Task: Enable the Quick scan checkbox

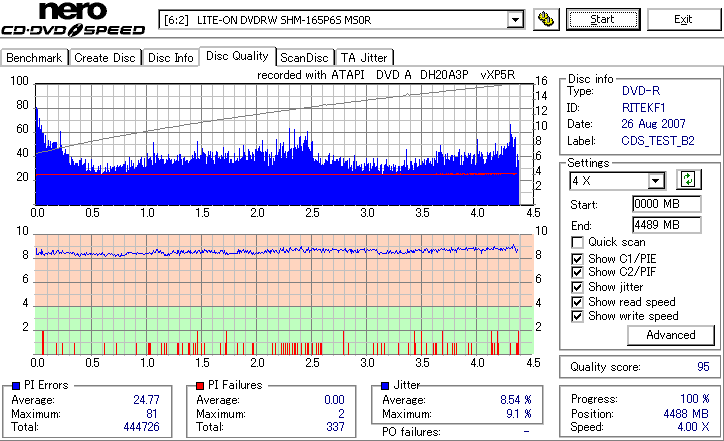Action: (577, 242)
